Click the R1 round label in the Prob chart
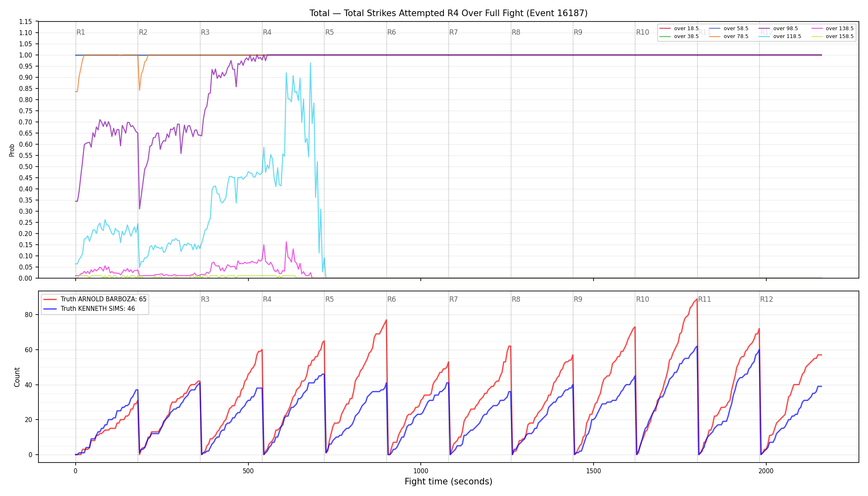The height and width of the screenshot is (496, 868). (x=81, y=32)
